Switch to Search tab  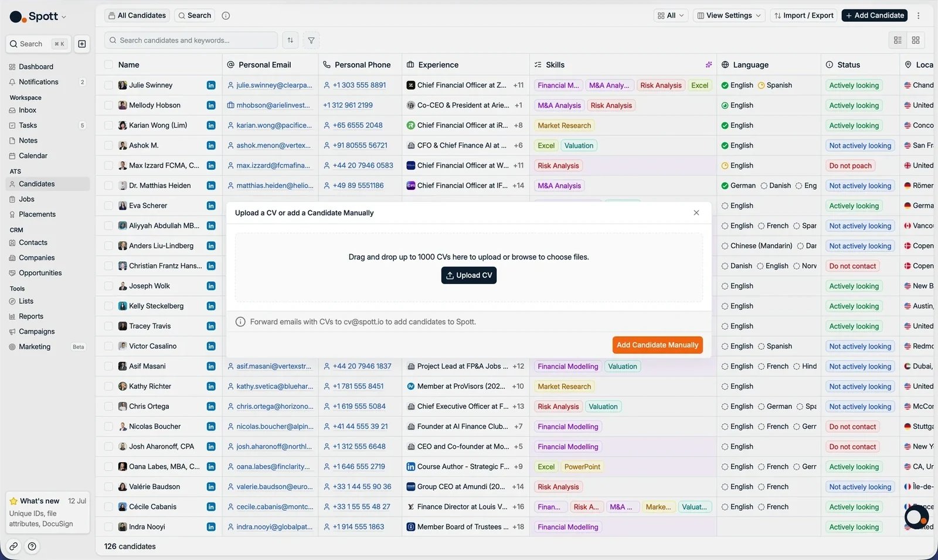tap(195, 16)
